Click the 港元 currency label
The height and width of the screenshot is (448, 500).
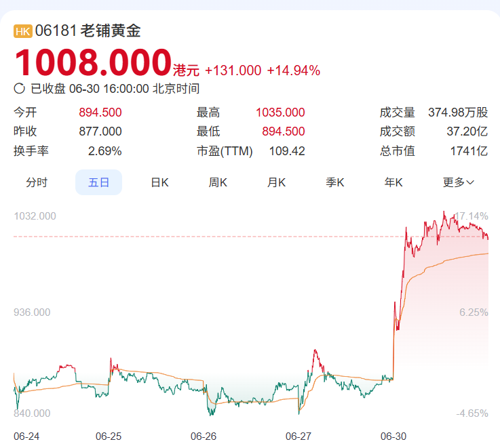pyautogui.click(x=186, y=70)
